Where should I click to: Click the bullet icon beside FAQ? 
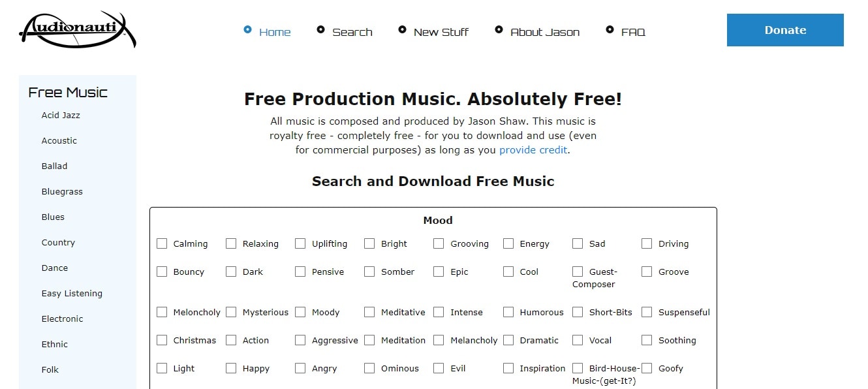click(610, 29)
